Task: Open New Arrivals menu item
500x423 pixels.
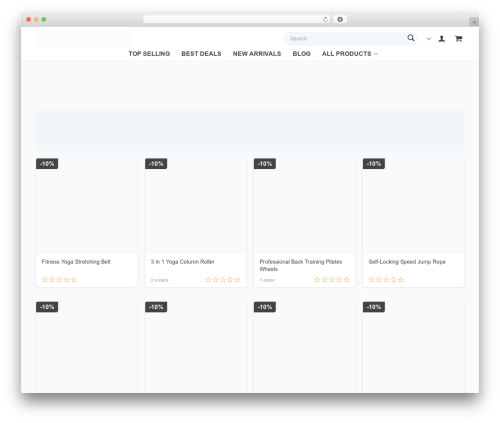Action: pyautogui.click(x=257, y=54)
